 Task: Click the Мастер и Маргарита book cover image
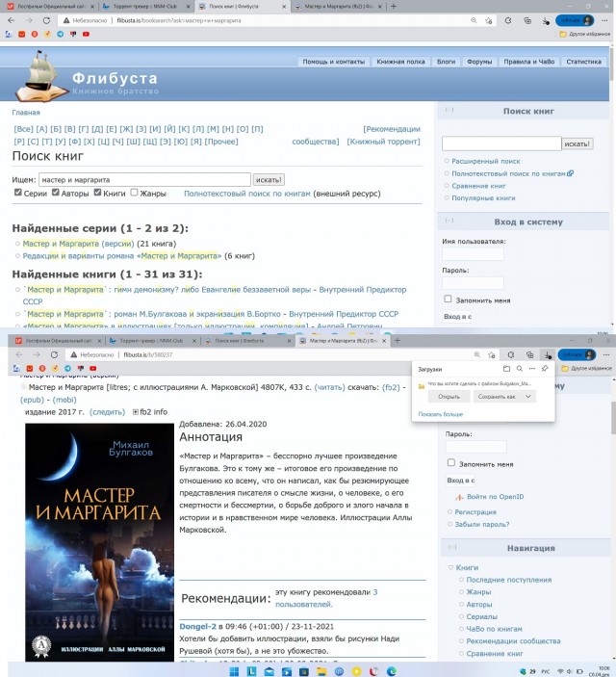click(99, 542)
